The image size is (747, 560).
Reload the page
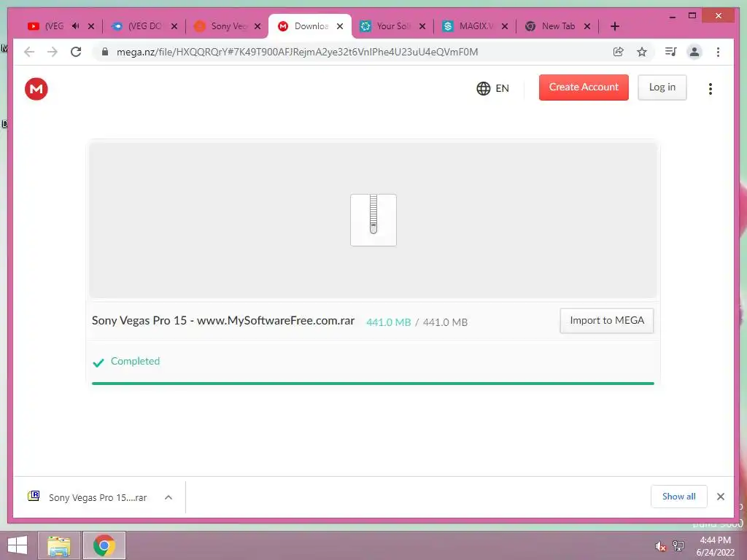tap(76, 52)
